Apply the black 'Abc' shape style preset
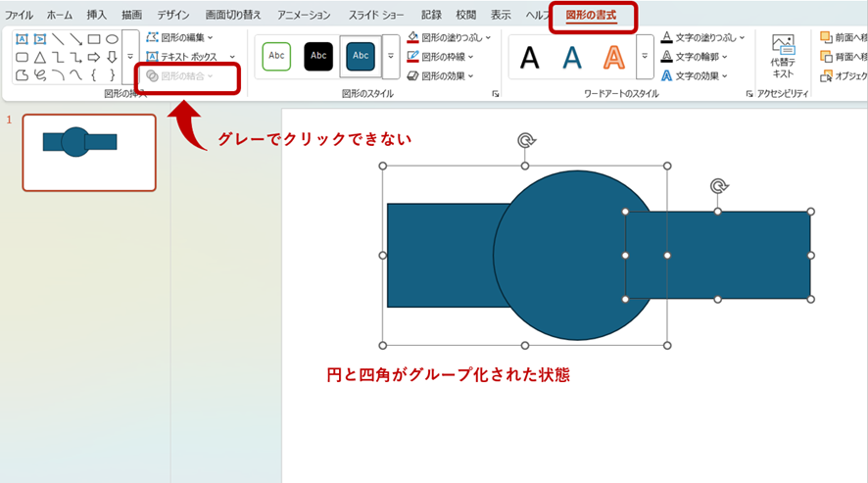 click(318, 57)
